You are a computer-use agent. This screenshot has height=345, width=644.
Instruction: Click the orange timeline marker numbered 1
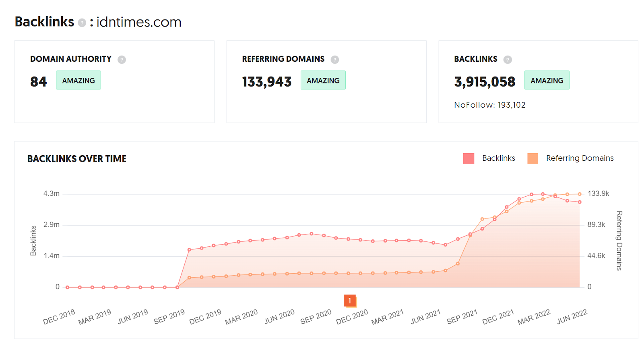point(350,301)
